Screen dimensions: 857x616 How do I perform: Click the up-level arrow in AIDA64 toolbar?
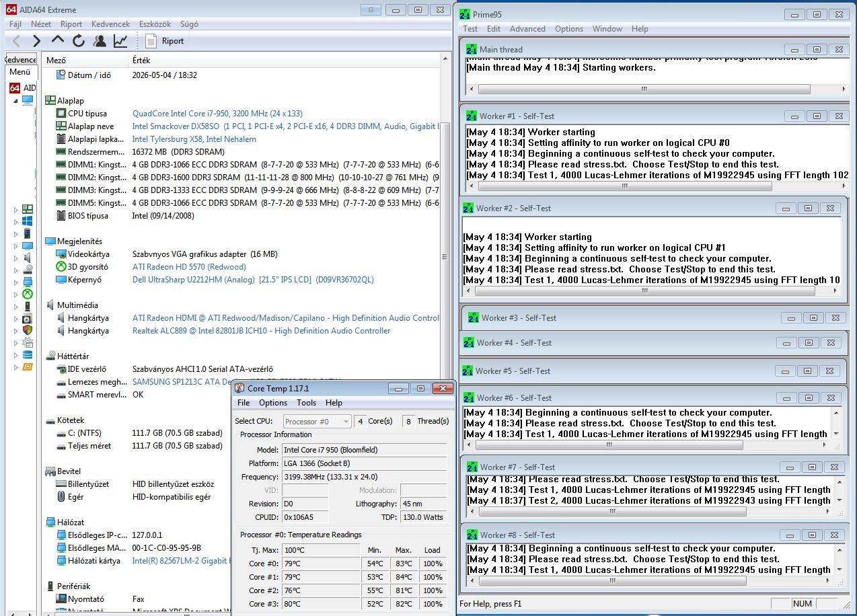(x=58, y=41)
